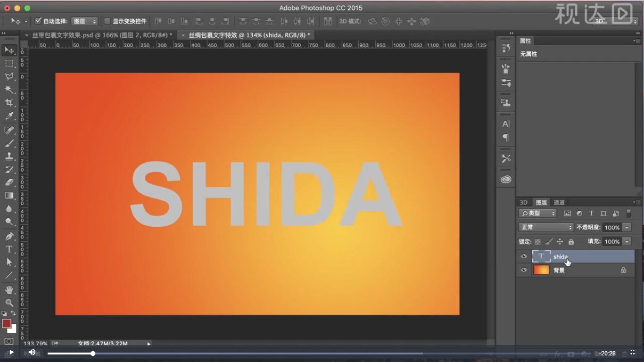Switch to the 通道 channels tab

click(559, 202)
